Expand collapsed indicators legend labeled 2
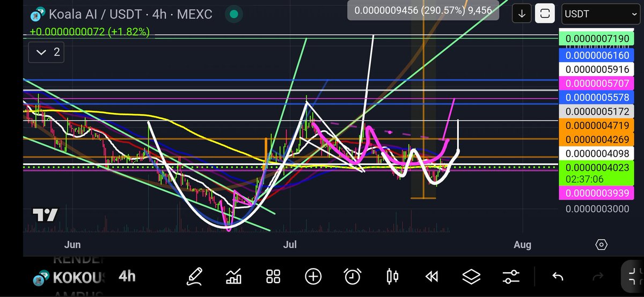The width and height of the screenshot is (644, 297). (x=47, y=52)
